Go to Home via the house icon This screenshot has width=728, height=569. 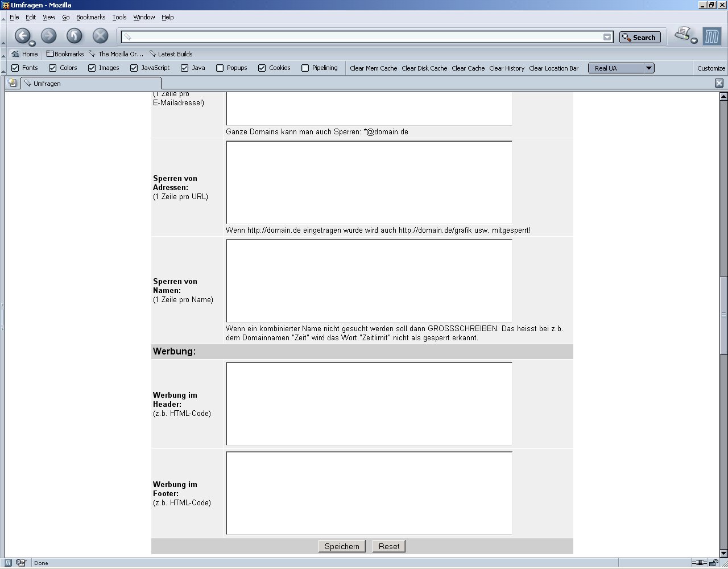[24, 54]
